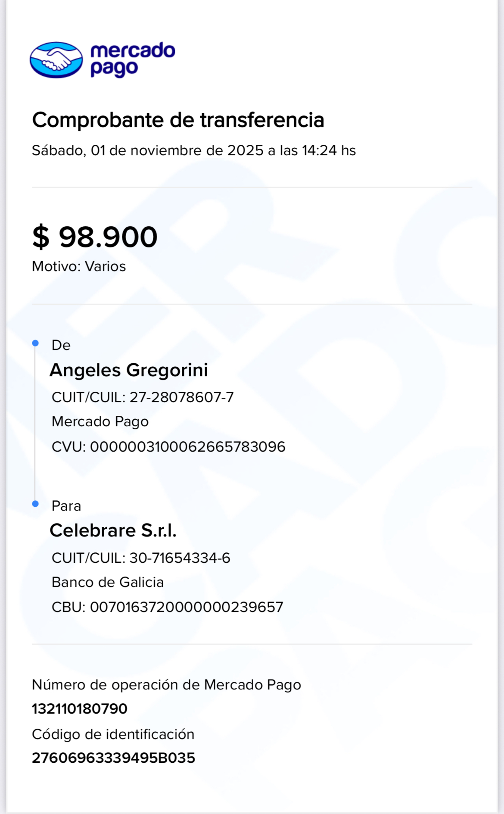Click recipient name Celebrare S.r.l.
Image resolution: width=504 pixels, height=814 pixels.
click(113, 530)
